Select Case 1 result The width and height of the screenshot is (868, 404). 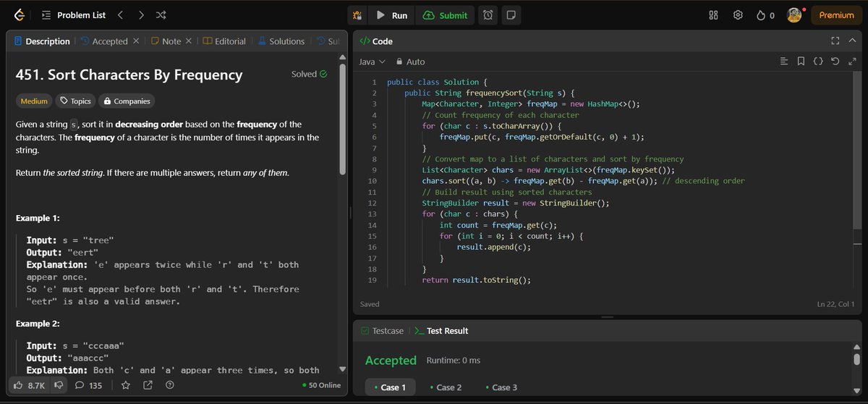(391, 387)
